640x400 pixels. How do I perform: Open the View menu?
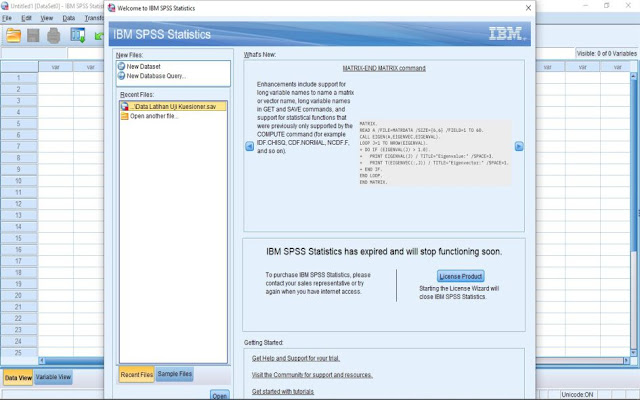pyautogui.click(x=47, y=18)
